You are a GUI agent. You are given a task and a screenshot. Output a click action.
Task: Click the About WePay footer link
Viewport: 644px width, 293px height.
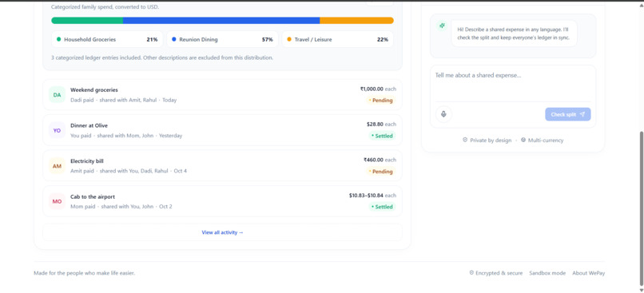[x=589, y=273]
